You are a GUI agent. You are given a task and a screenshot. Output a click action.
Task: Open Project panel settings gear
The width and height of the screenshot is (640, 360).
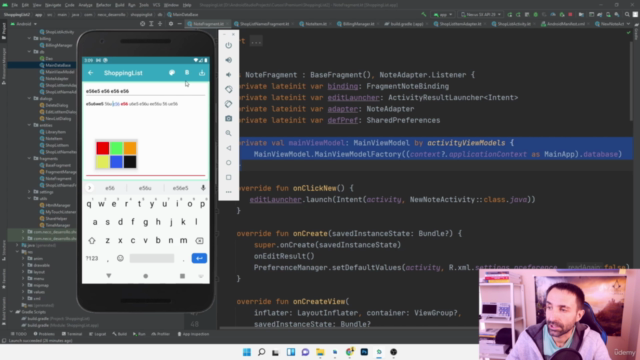click(171, 24)
